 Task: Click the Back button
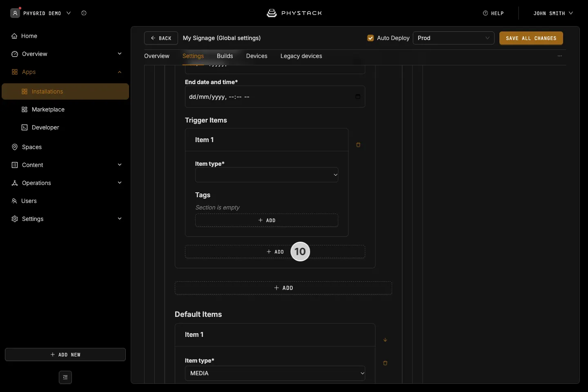161,38
